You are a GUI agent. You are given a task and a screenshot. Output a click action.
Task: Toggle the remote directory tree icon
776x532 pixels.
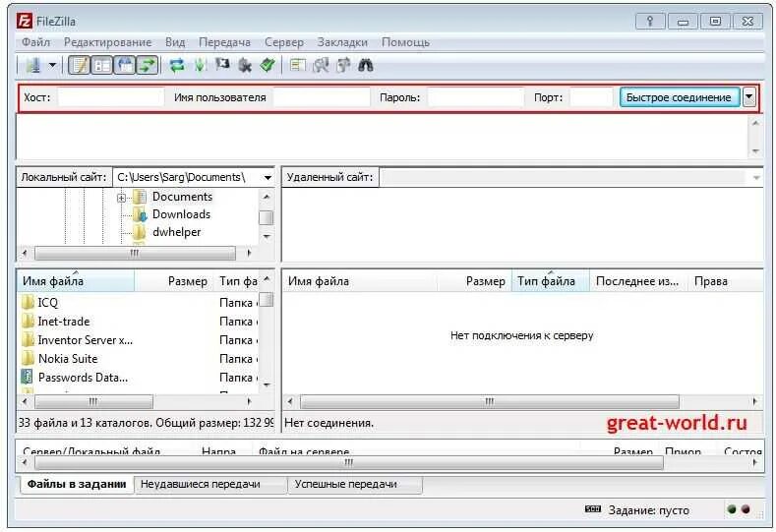pos(125,65)
